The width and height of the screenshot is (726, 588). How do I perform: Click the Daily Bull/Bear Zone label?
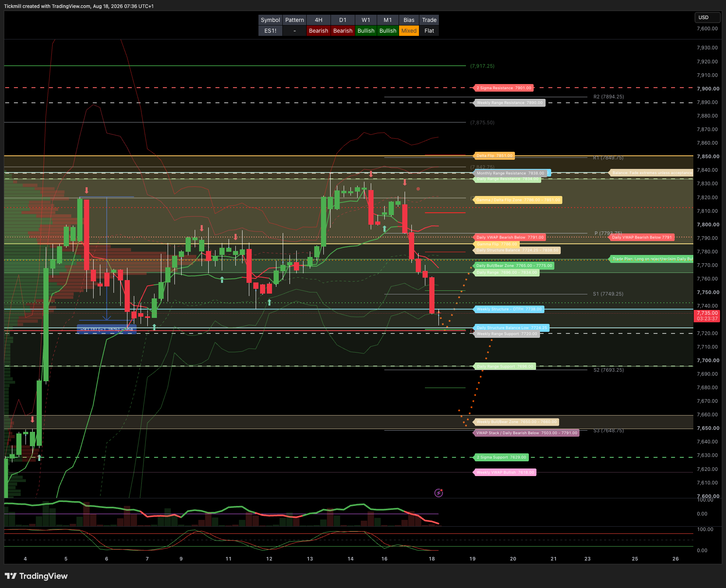[514, 266]
